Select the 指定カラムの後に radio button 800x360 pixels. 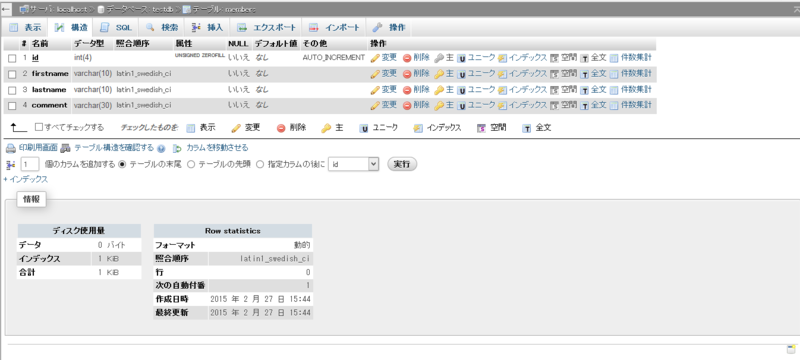click(x=260, y=164)
